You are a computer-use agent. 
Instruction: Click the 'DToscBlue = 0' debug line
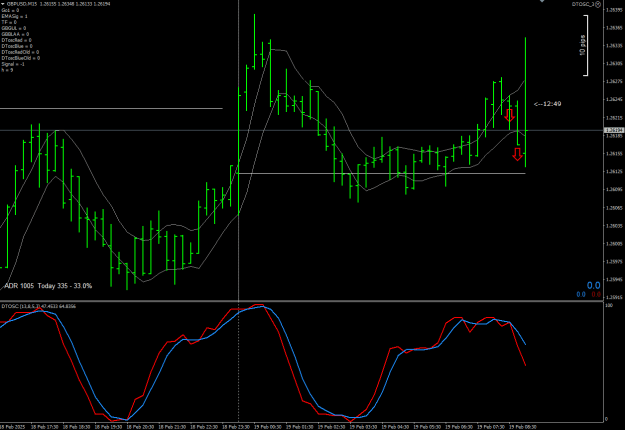click(x=17, y=46)
